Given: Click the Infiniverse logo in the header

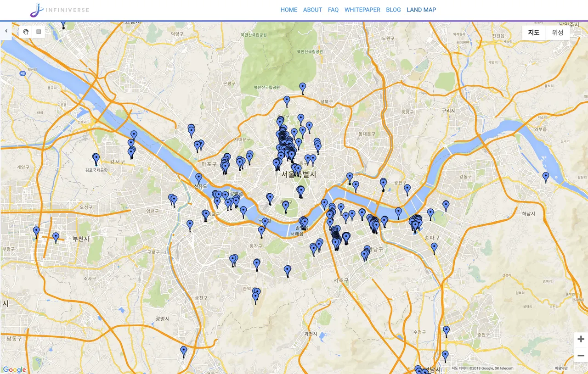Looking at the screenshot, I should point(59,10).
